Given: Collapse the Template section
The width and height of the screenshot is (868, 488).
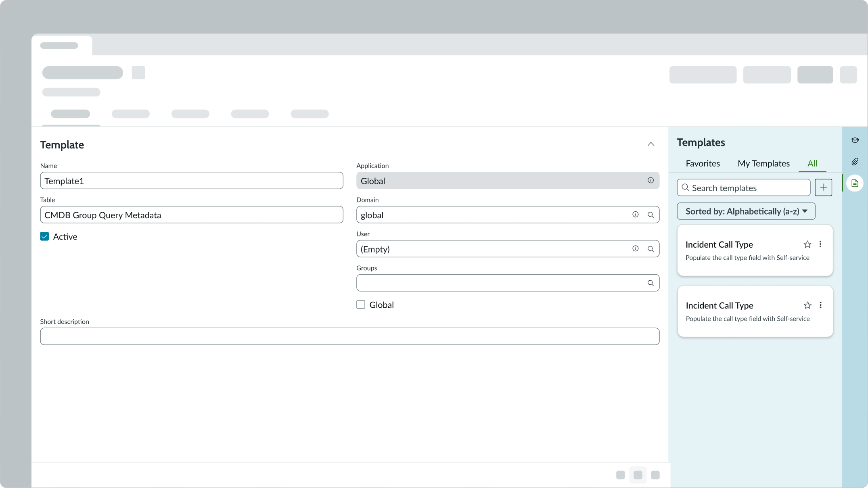Looking at the screenshot, I should (x=650, y=144).
